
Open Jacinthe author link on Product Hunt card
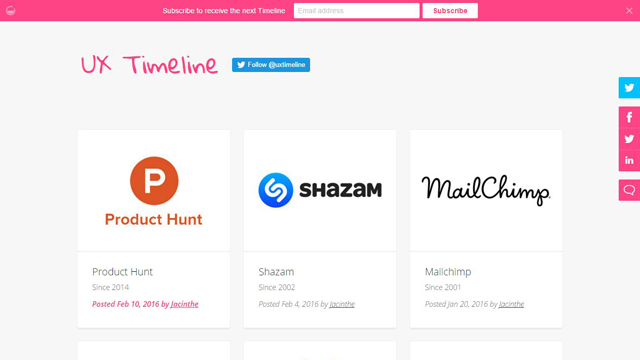(x=184, y=304)
